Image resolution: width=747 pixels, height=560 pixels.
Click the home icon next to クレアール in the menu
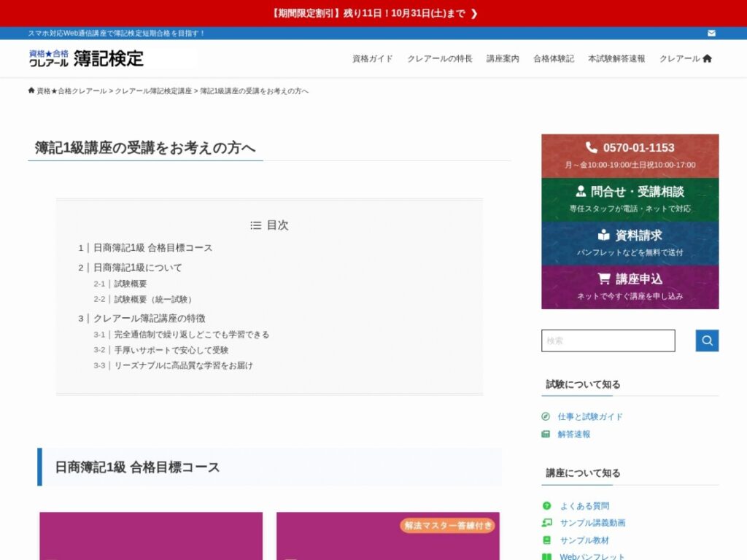click(707, 58)
